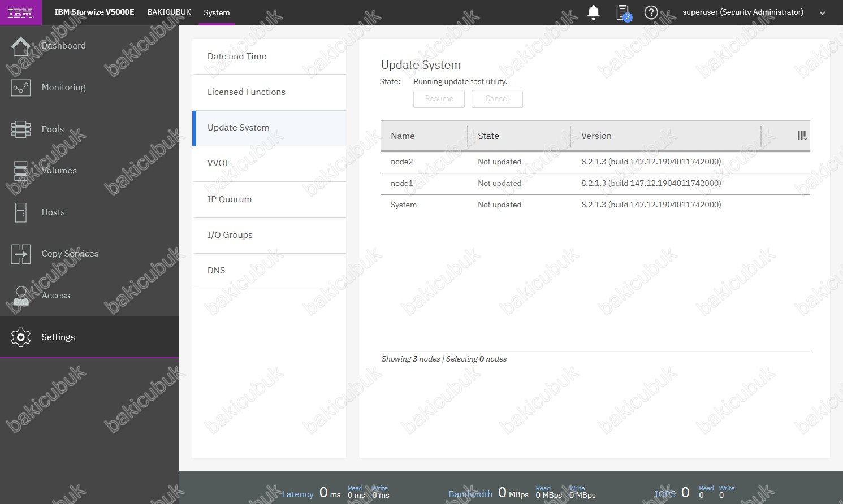Open the Hosts navigation item
This screenshot has width=843, height=504.
point(53,212)
